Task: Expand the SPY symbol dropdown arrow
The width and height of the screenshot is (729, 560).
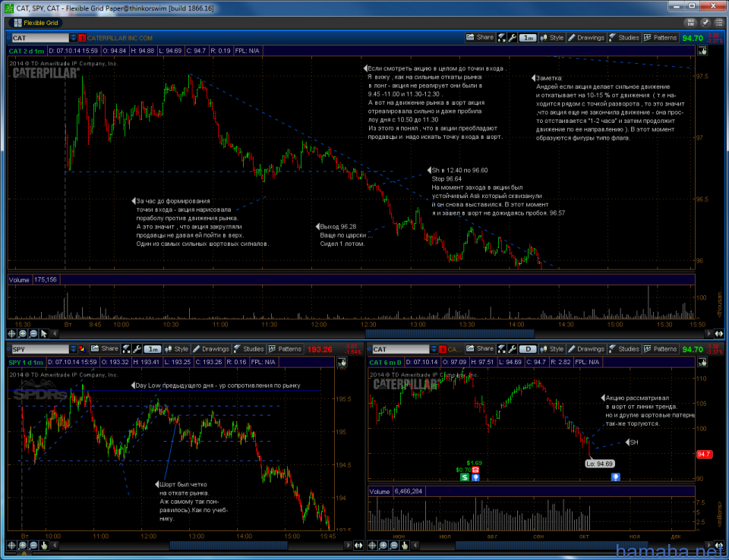Action: tap(74, 350)
